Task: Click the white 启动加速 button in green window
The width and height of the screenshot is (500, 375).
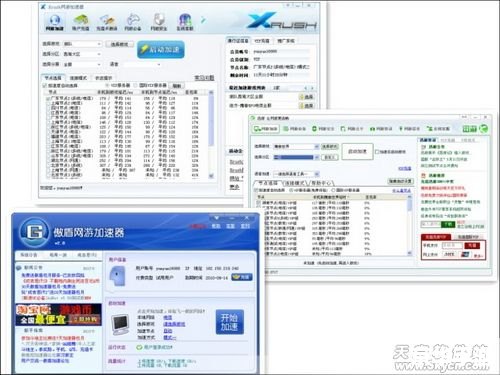Action: click(357, 151)
